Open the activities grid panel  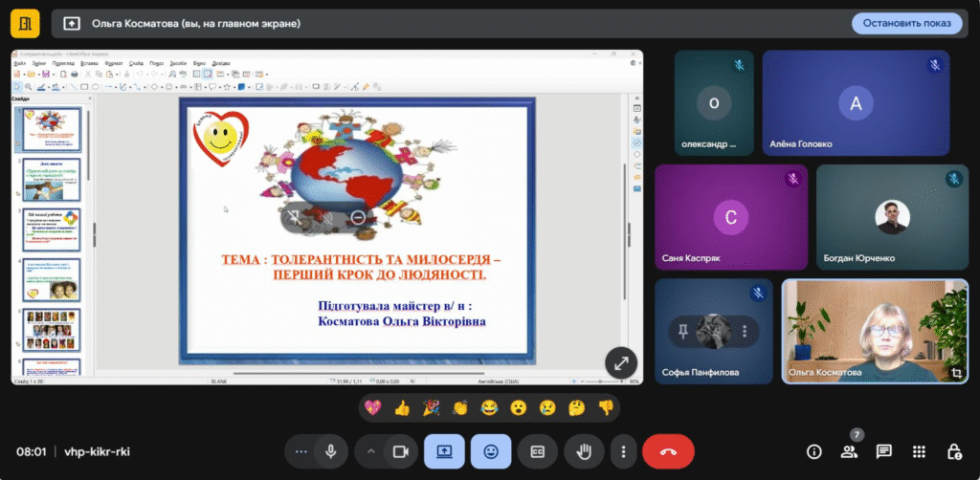coord(919,451)
